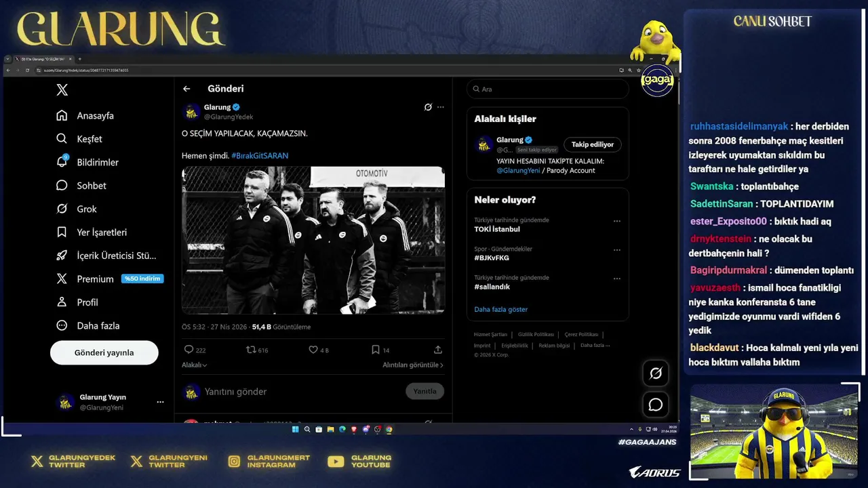This screenshot has height=488, width=868.
Task: Open Yer İşaretleri bookmarks
Action: [92, 232]
